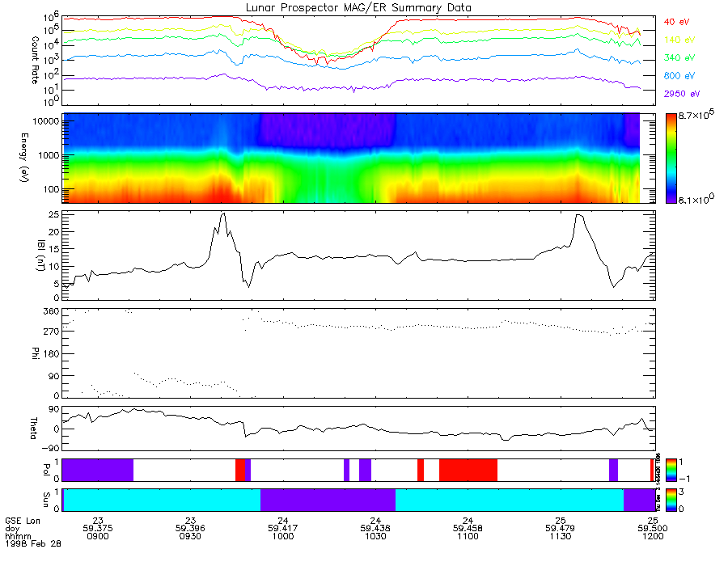728x566 pixels.
Task: Click the "1100" time tick label
Action: tap(468, 536)
